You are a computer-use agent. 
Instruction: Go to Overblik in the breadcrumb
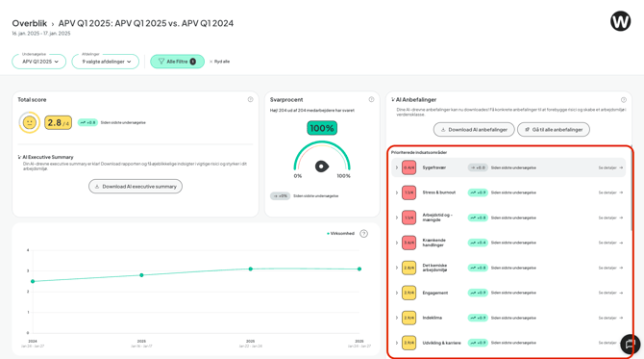[30, 23]
